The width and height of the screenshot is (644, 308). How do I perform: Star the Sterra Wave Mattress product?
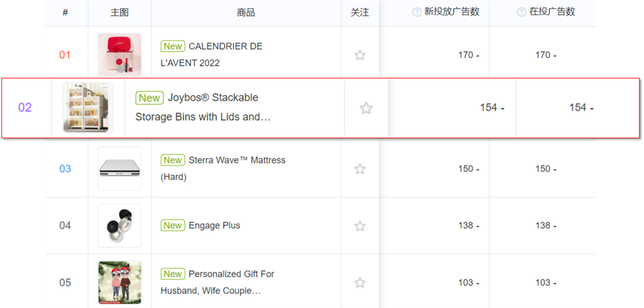tap(360, 169)
